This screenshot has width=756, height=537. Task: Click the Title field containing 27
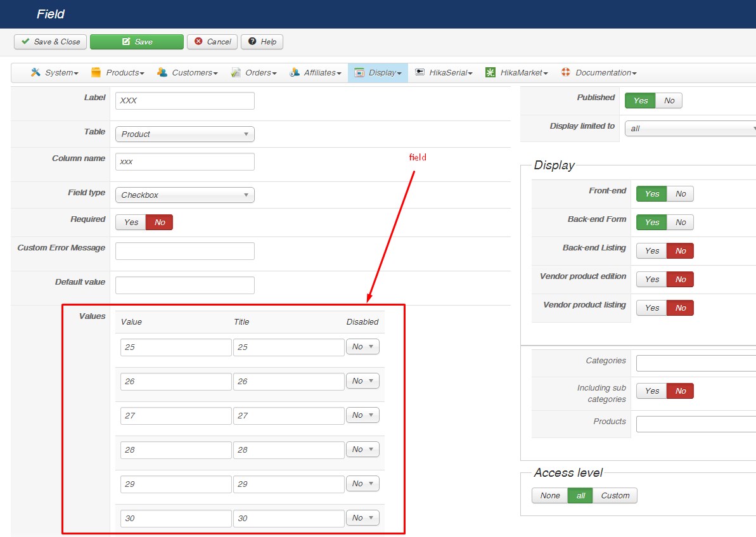tap(288, 416)
